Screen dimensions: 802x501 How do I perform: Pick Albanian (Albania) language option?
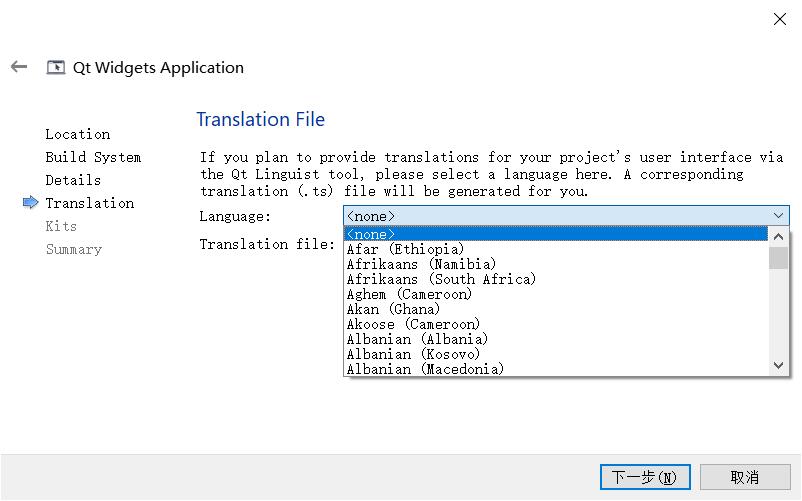tap(417, 339)
